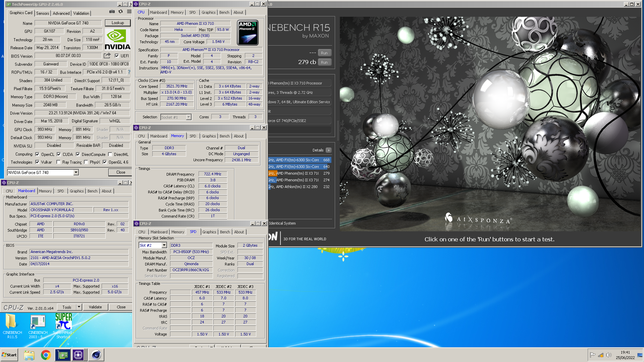Select the AMD Athlon II X2 280 ranking row
Viewport: 644px width, 362px height.
300,187
